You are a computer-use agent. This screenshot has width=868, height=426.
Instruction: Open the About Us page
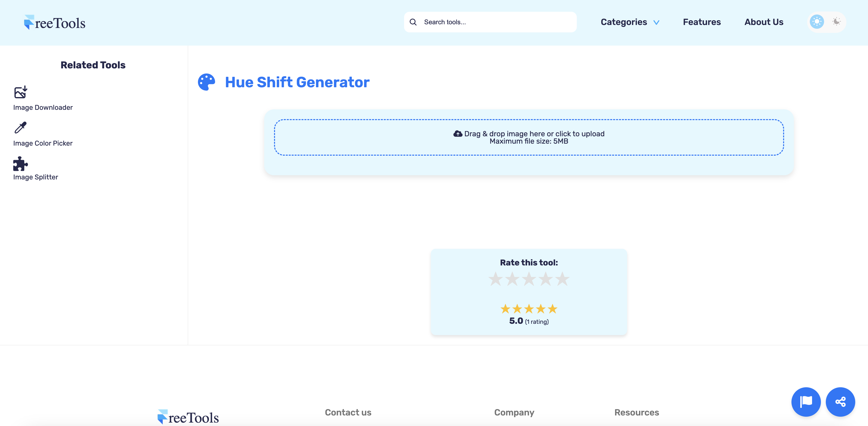click(x=763, y=22)
